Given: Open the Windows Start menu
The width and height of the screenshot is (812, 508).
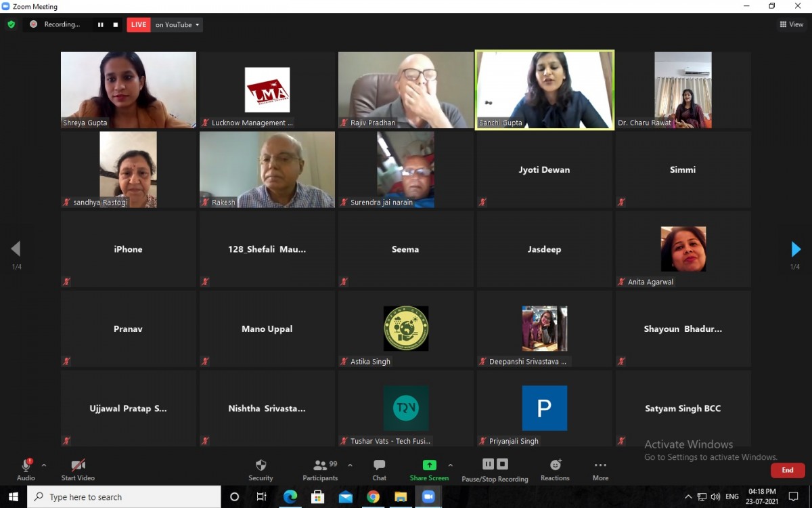Looking at the screenshot, I should coord(14,496).
